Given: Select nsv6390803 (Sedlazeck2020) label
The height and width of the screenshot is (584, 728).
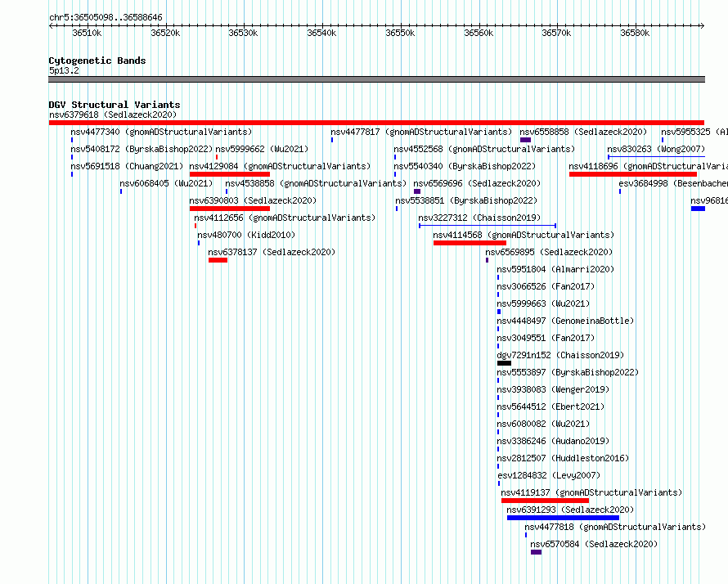Looking at the screenshot, I should click(253, 200).
